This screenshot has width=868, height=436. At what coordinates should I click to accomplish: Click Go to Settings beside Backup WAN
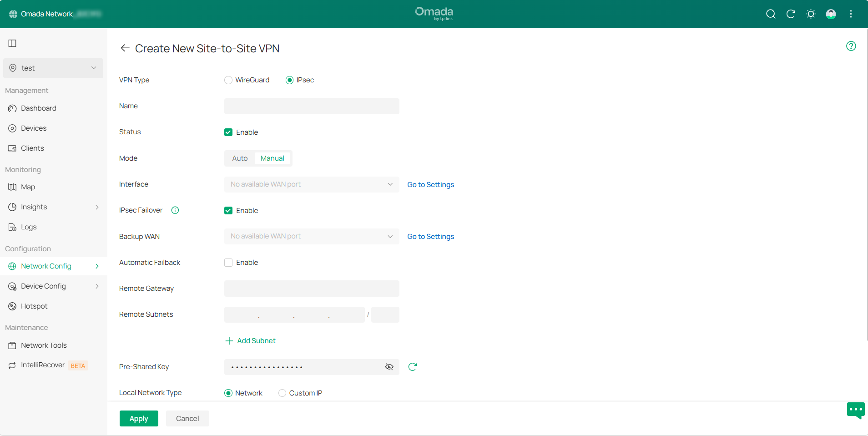coord(430,236)
